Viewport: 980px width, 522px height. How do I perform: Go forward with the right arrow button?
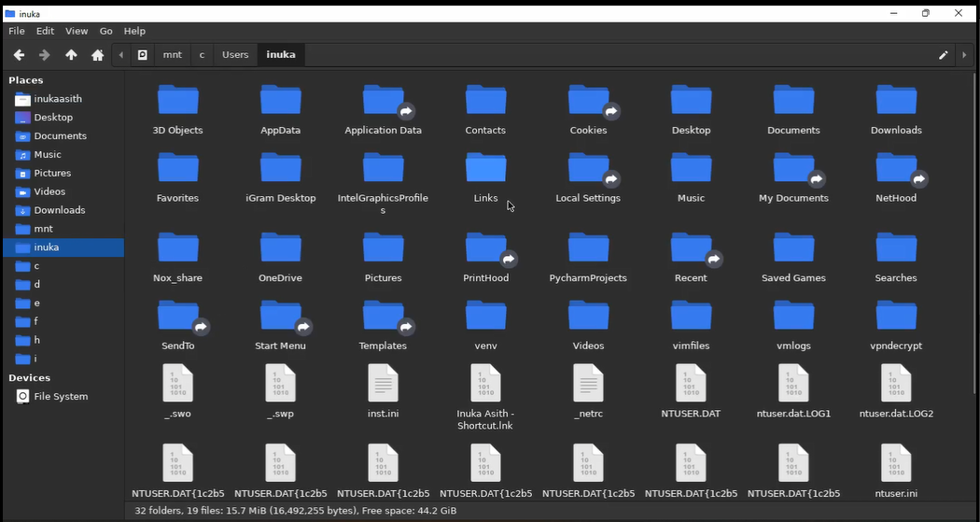45,55
